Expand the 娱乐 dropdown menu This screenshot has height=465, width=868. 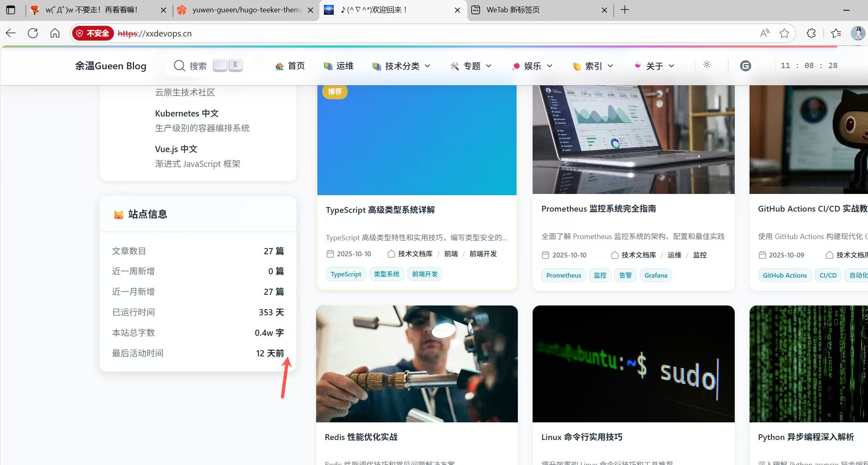[532, 66]
